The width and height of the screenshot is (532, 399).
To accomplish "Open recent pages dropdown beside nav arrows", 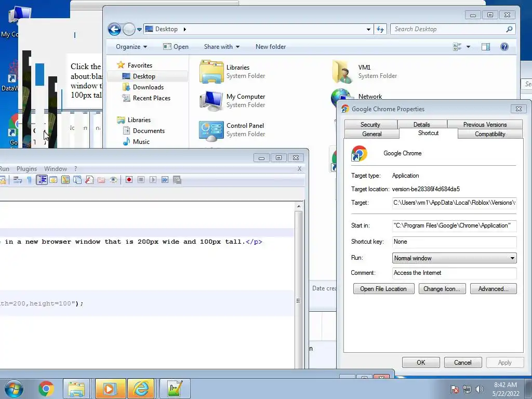I will (139, 30).
